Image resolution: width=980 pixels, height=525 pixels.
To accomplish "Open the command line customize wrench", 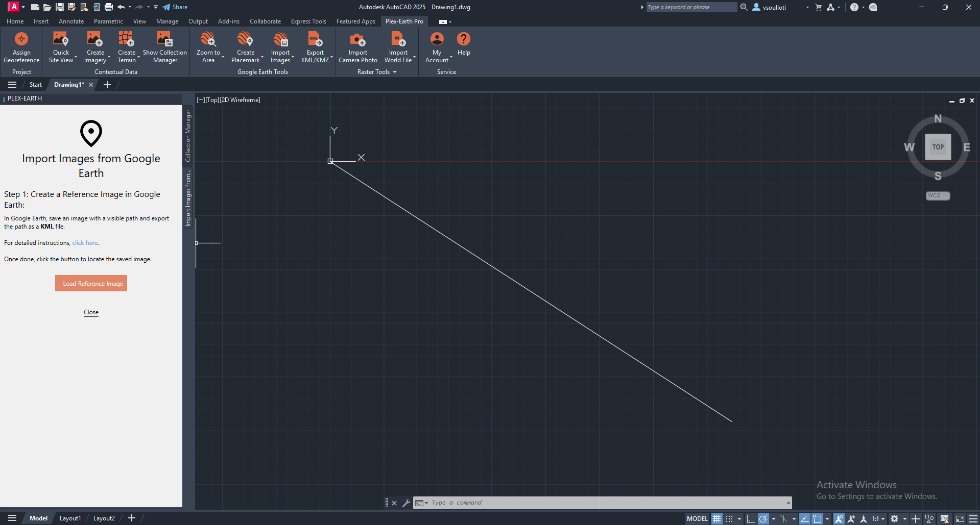I will pos(406,503).
